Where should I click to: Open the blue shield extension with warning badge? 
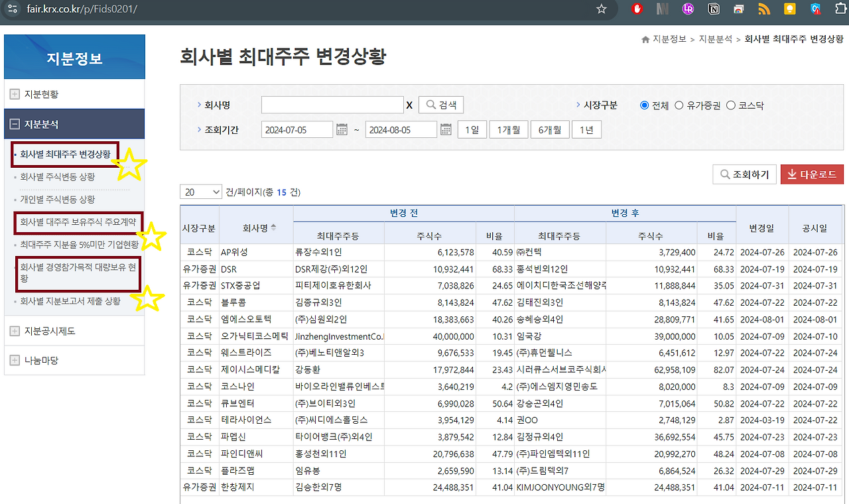(815, 9)
